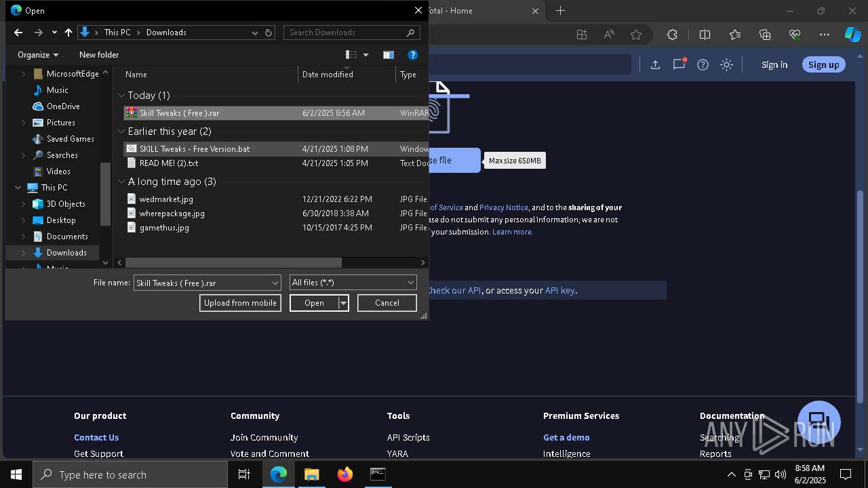This screenshot has width=868, height=488.
Task: Click the upload icon in site header
Action: coord(655,65)
